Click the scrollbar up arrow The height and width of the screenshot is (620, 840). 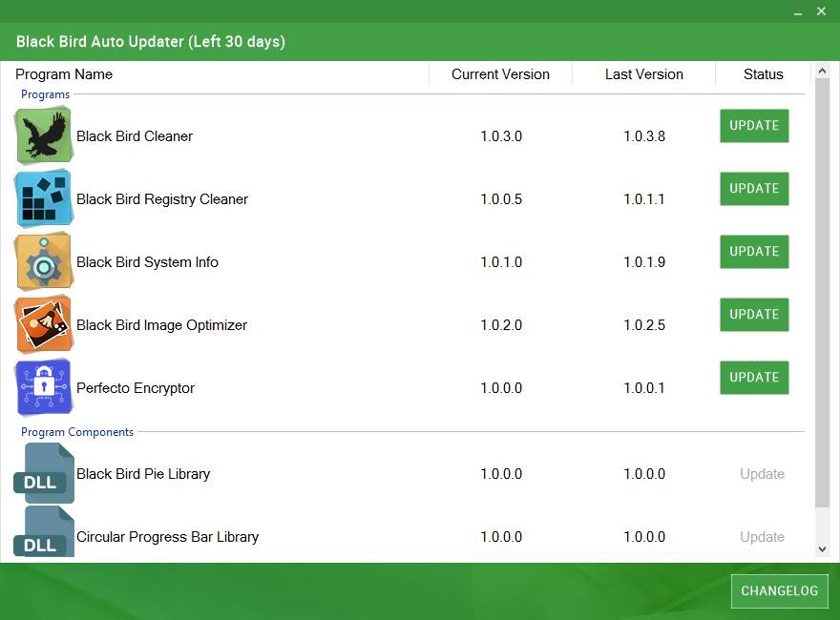[822, 71]
